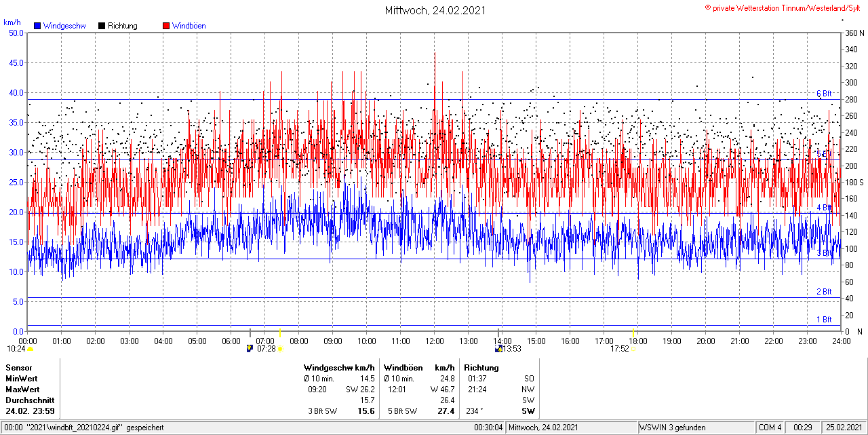The width and height of the screenshot is (868, 435).
Task: Click the 'km/h' axis unit label at top left
Action: [12, 22]
